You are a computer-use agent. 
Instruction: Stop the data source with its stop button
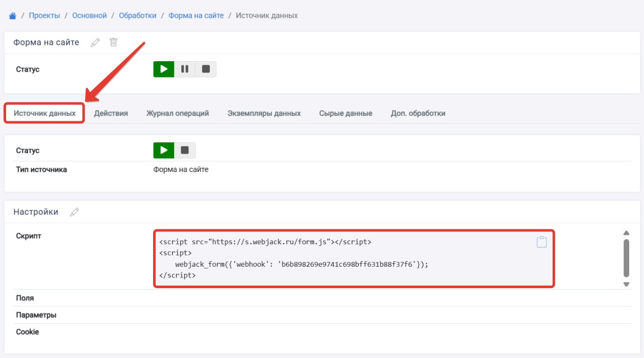pyautogui.click(x=185, y=150)
